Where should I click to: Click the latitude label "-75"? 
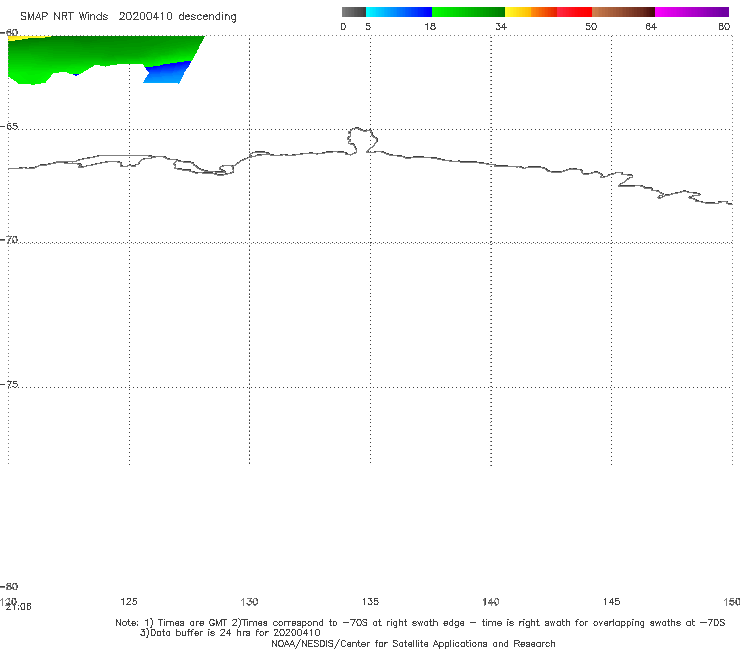pos(9,384)
